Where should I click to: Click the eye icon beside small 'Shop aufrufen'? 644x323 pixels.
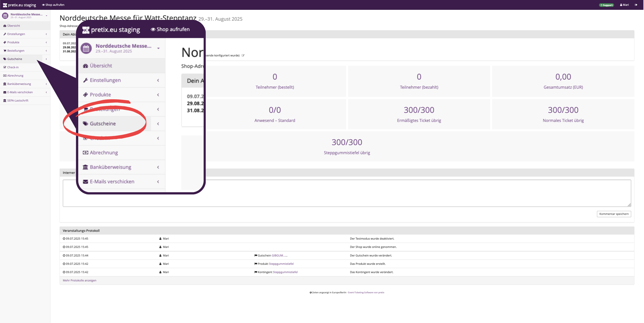click(43, 5)
